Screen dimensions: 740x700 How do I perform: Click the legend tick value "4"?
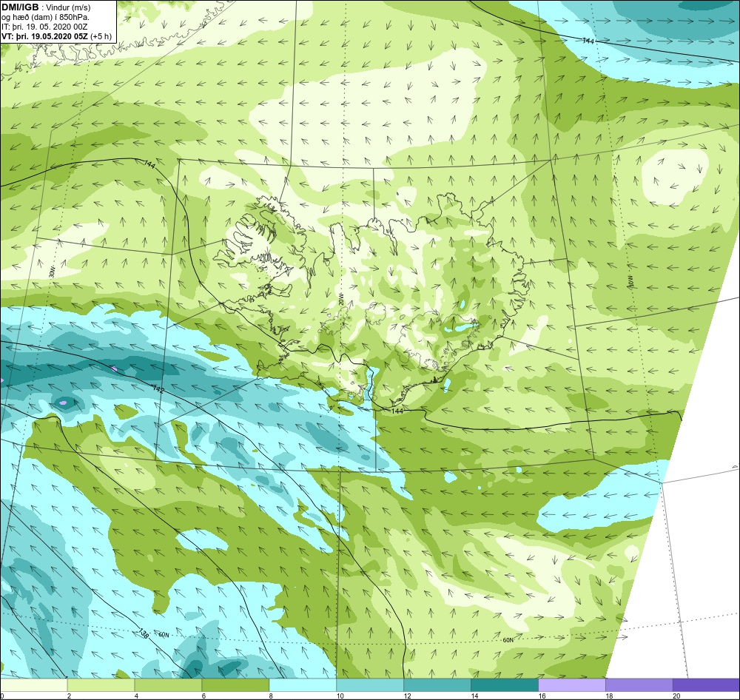[x=136, y=696]
